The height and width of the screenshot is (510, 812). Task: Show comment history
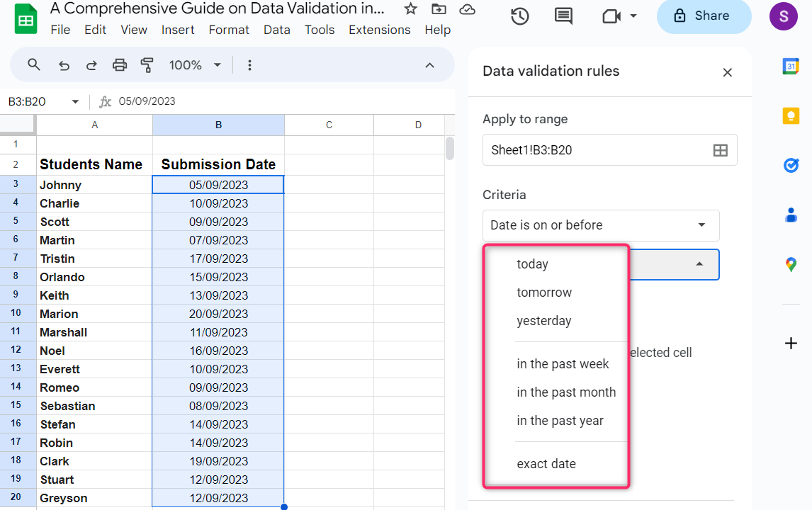(x=563, y=16)
